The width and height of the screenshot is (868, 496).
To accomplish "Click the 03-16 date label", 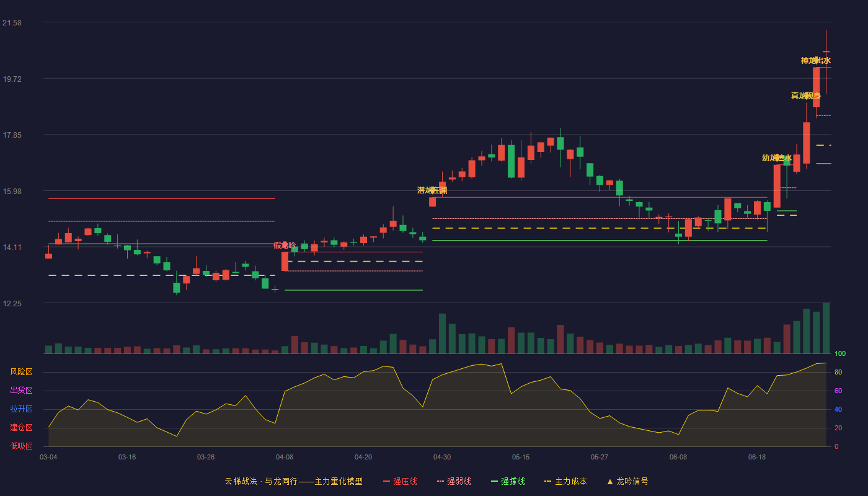I will (127, 457).
